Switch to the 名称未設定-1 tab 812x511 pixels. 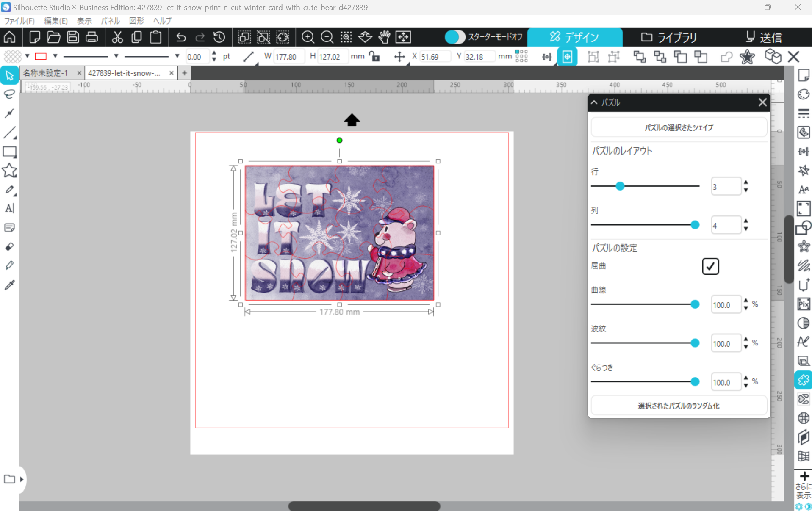point(45,73)
